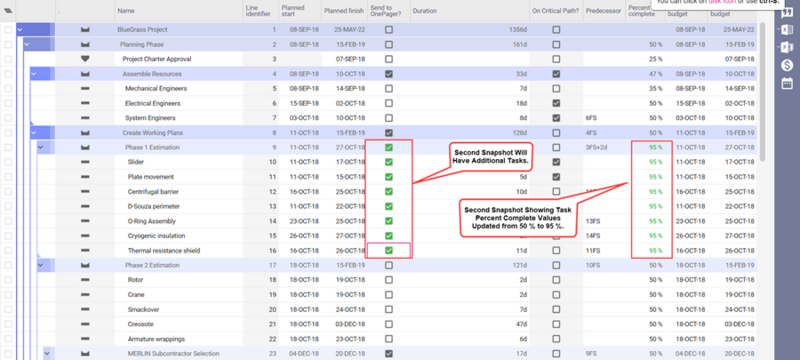Collapse the MERLIN Subcontractor Selection chevron
This screenshot has width=800, height=360.
[47, 353]
